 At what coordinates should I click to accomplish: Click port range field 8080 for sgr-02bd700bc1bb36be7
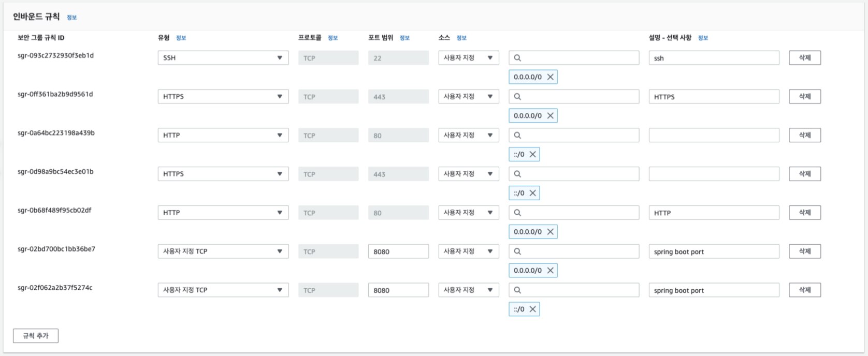pos(398,251)
